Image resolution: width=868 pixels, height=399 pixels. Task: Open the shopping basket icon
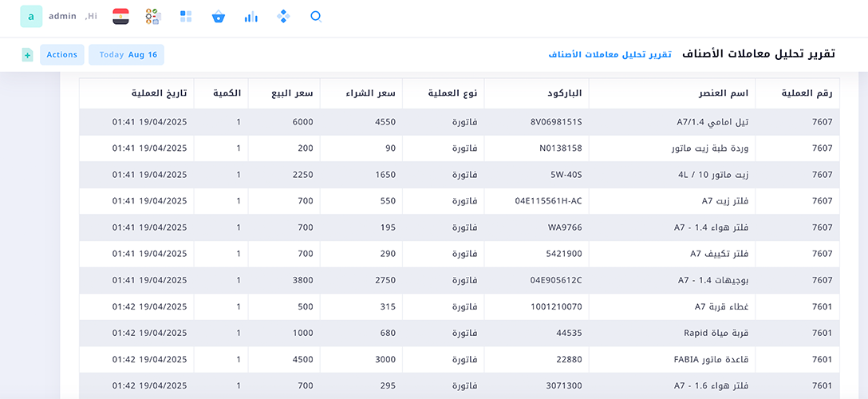coord(219,16)
